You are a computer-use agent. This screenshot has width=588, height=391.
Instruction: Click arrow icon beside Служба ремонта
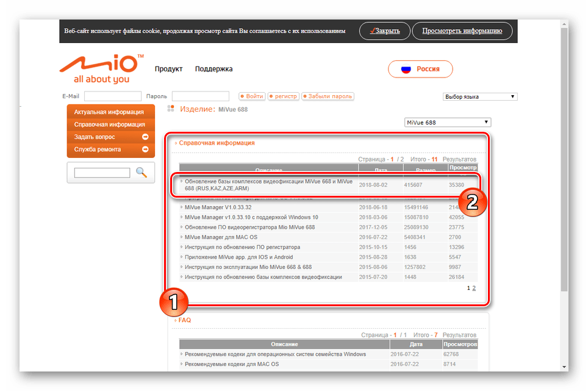click(x=145, y=149)
